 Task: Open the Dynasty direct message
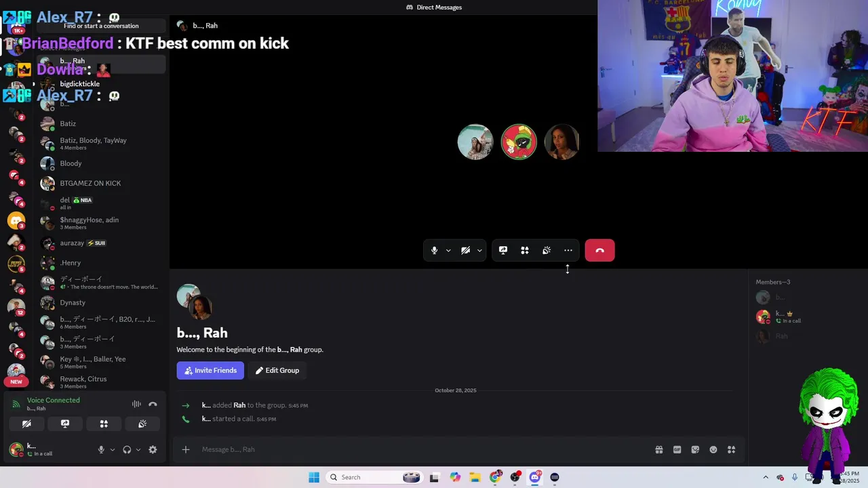coord(102,302)
